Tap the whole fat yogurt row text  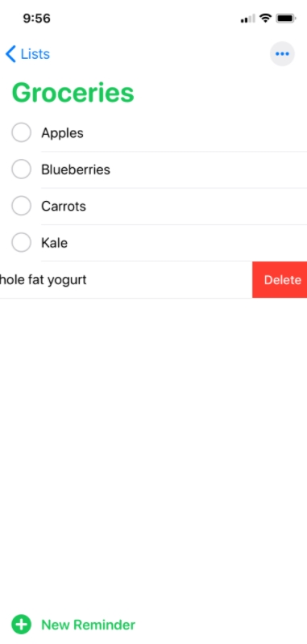tap(43, 280)
